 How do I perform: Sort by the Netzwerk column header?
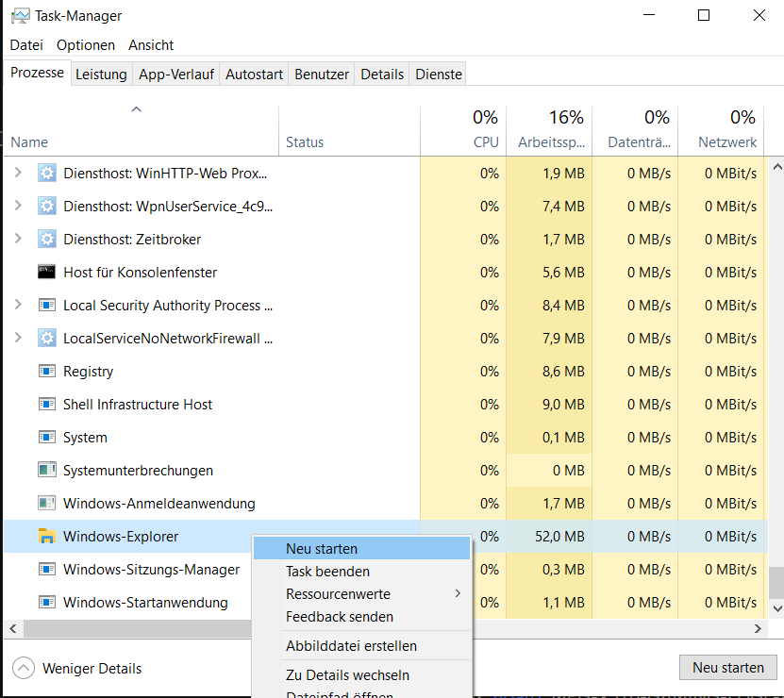[721, 130]
